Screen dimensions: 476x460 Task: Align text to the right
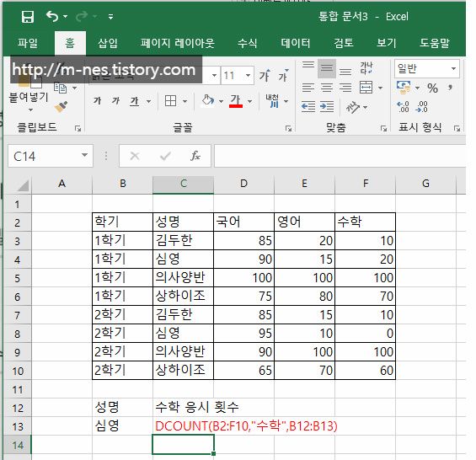[x=345, y=88]
